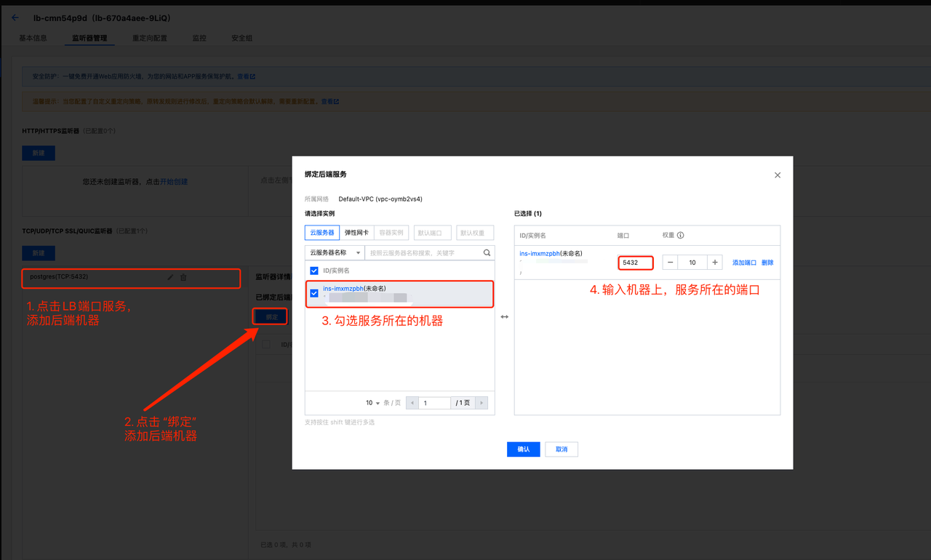The height and width of the screenshot is (560, 931).
Task: Go to previous page in instance list
Action: coord(412,403)
